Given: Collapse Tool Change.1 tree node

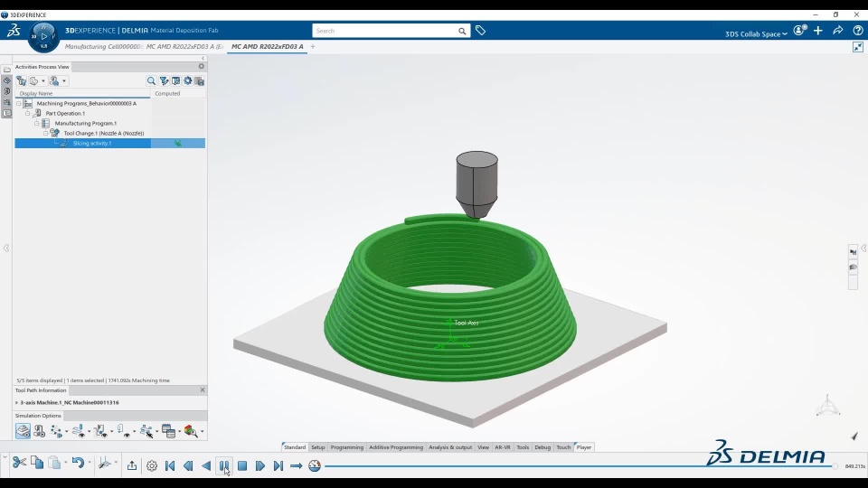Looking at the screenshot, I should pyautogui.click(x=45, y=134).
